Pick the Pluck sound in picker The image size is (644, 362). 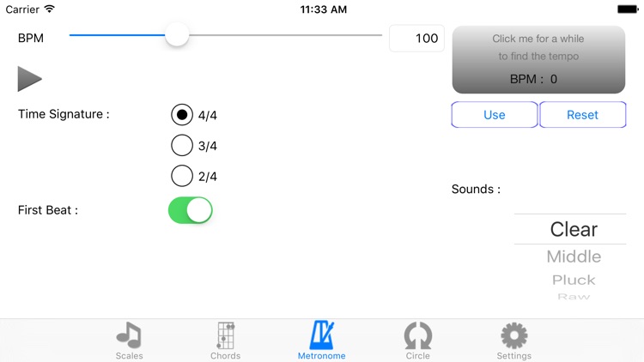pyautogui.click(x=574, y=280)
